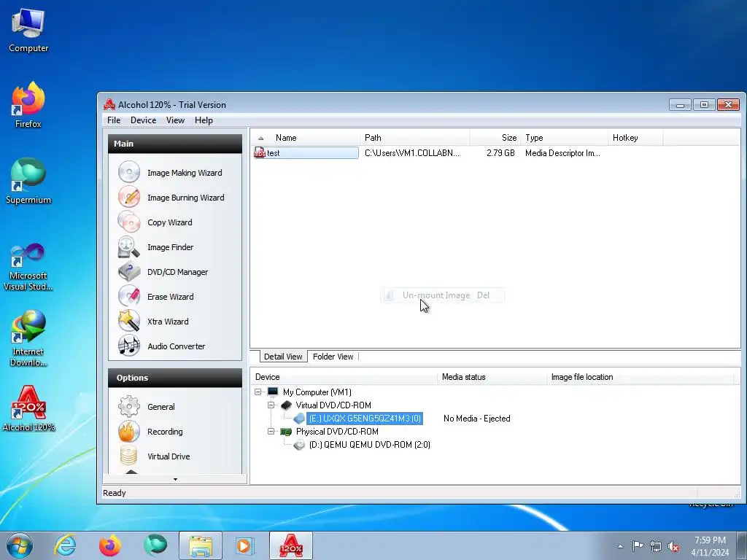This screenshot has width=747, height=560.
Task: Open Microsoft Visual Studio desktop shortcut
Action: (28, 267)
